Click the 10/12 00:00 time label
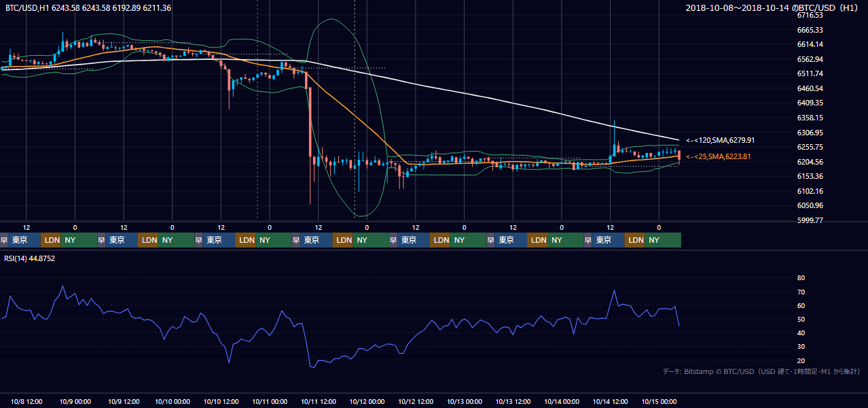The width and height of the screenshot is (868, 408). click(x=367, y=401)
